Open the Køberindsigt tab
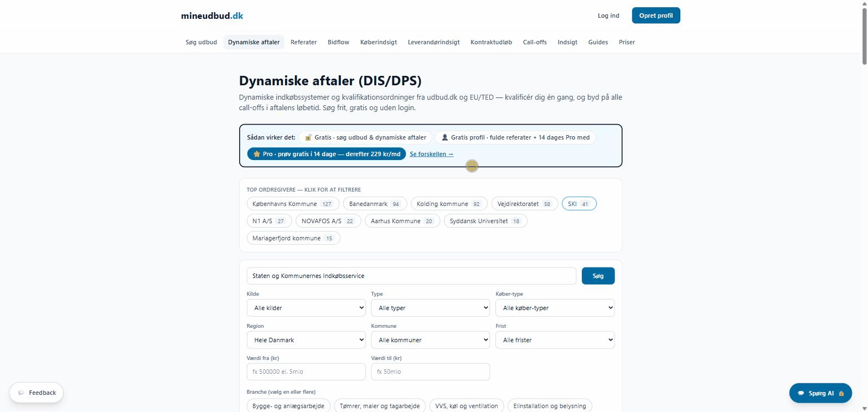868x412 pixels. [x=378, y=42]
